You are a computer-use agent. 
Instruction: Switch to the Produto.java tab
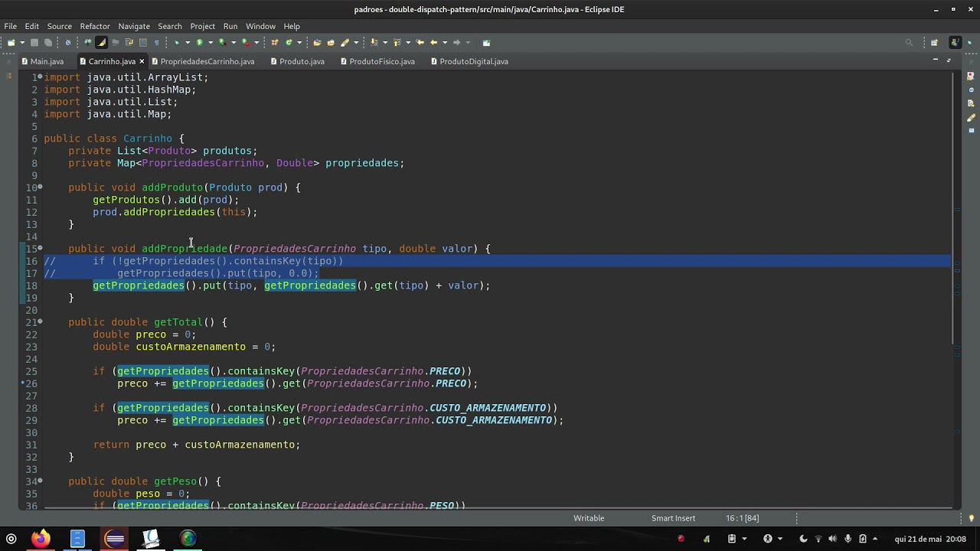[x=298, y=61]
